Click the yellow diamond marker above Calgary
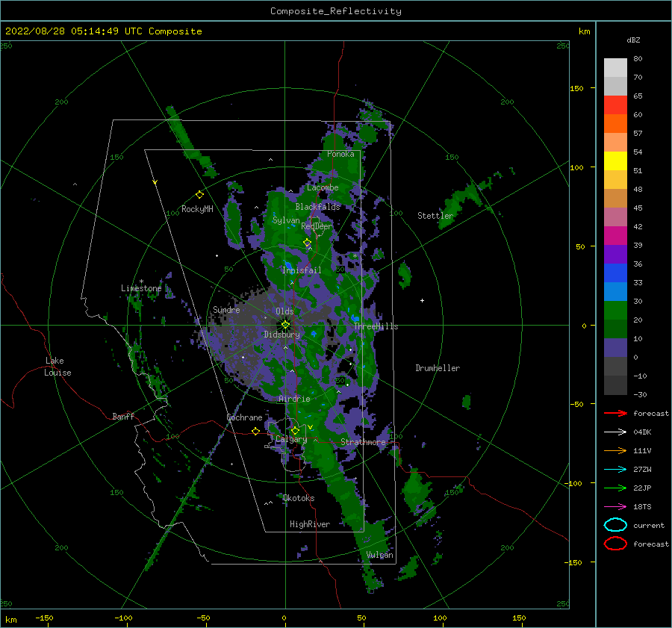Viewport: 672px width, 628px height. coord(295,430)
